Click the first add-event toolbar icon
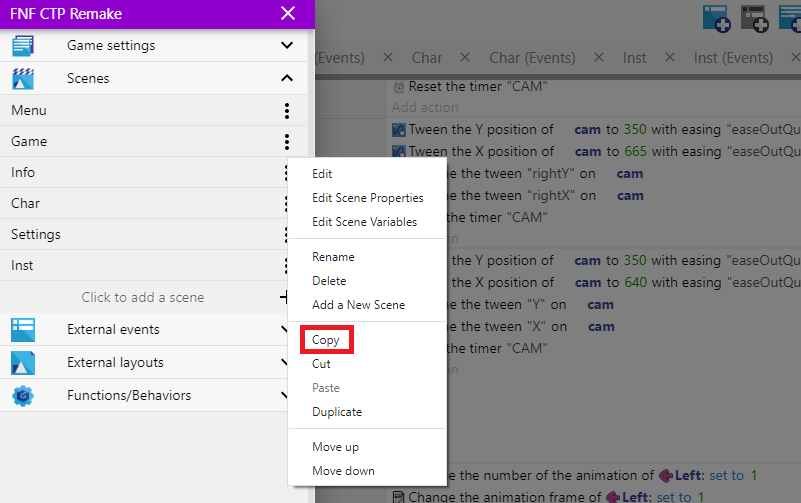 [x=716, y=18]
